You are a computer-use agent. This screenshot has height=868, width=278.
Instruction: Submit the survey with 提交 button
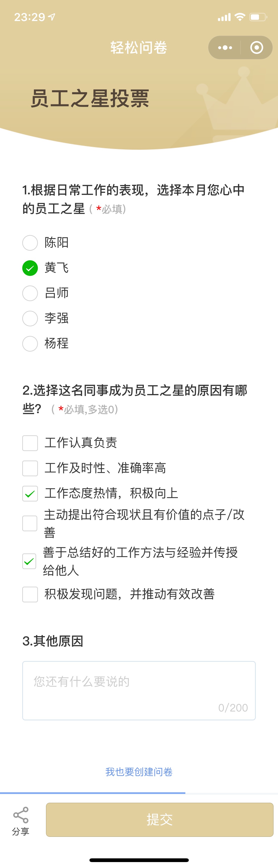point(160,820)
